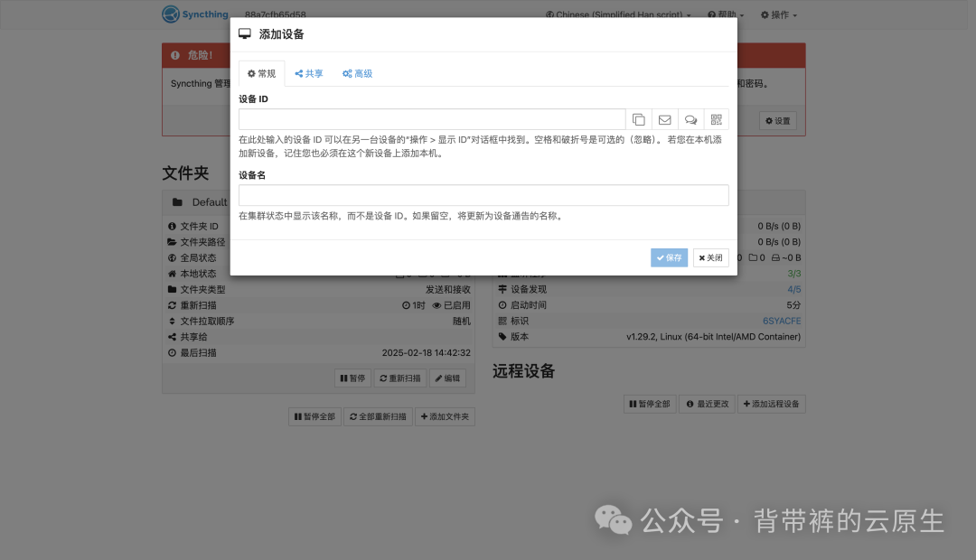Focus the 设备 ID input field
976x560 pixels.
[x=432, y=119]
